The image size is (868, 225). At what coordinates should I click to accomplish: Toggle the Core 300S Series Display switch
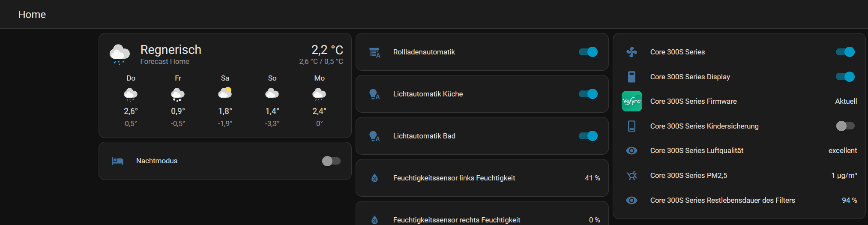pyautogui.click(x=845, y=77)
